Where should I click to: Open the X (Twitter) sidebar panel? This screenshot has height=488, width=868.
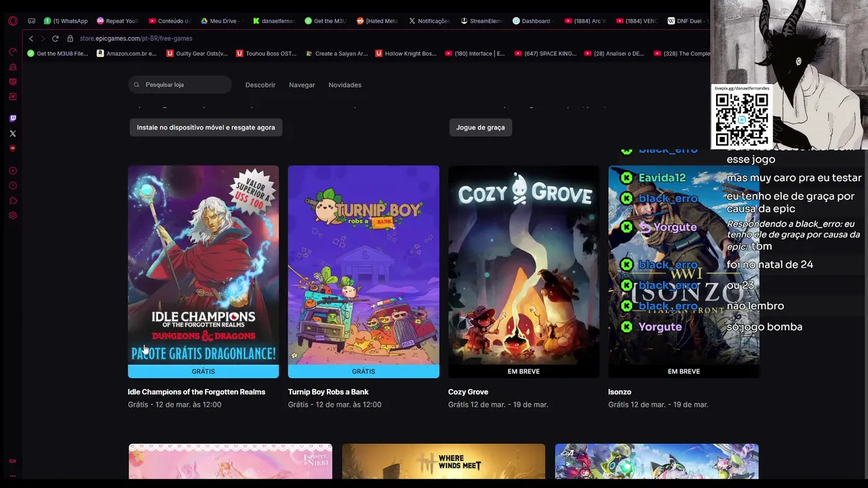click(x=13, y=134)
